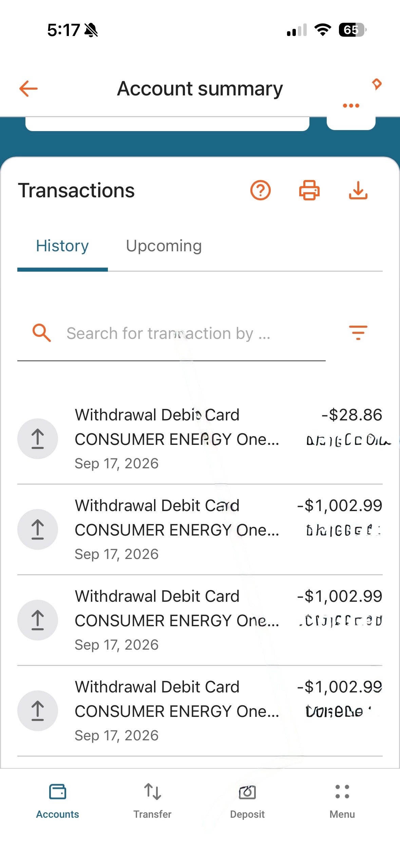Select the Transactions heading

click(x=76, y=190)
